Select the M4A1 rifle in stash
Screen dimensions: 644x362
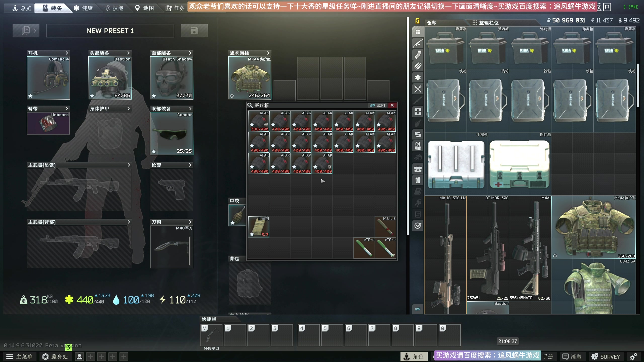pyautogui.click(x=530, y=248)
